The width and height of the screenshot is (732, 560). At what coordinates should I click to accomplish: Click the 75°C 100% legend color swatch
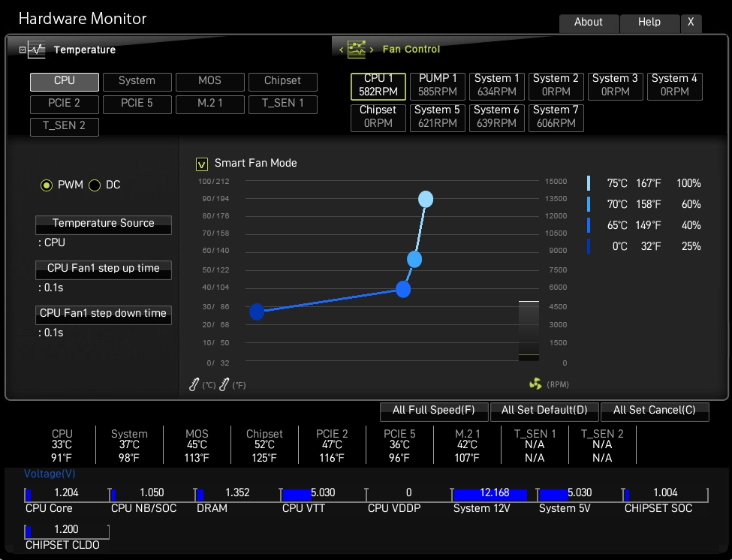point(589,183)
